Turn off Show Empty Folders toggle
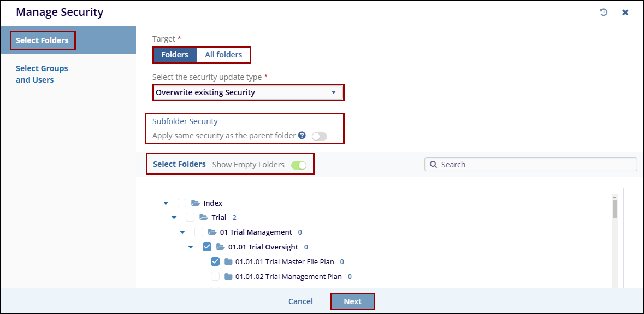The height and width of the screenshot is (314, 644). pyautogui.click(x=299, y=165)
